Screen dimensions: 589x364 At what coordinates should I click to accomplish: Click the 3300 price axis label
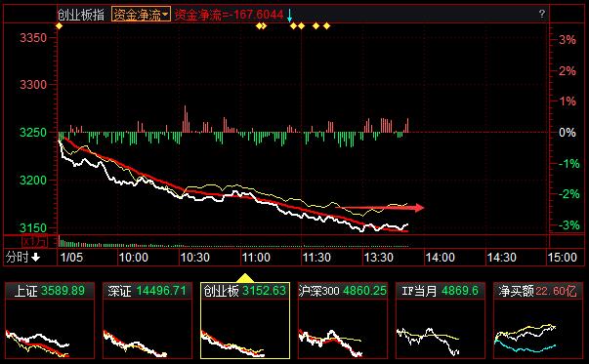click(x=33, y=85)
